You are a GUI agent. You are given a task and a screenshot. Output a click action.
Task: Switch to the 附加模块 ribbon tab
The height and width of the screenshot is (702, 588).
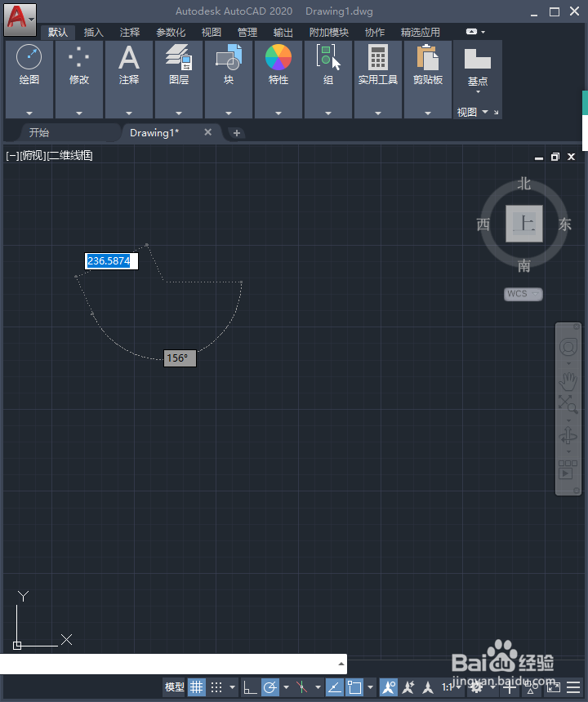coord(328,32)
